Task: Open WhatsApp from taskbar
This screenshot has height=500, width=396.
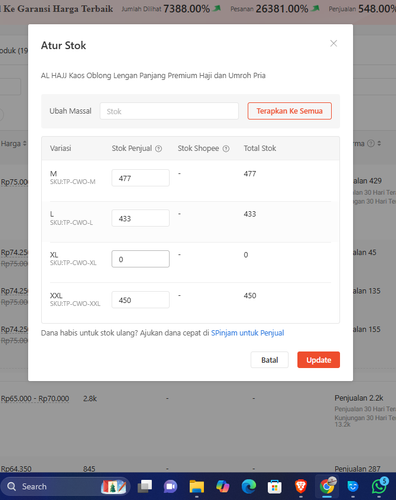Action: click(379, 486)
